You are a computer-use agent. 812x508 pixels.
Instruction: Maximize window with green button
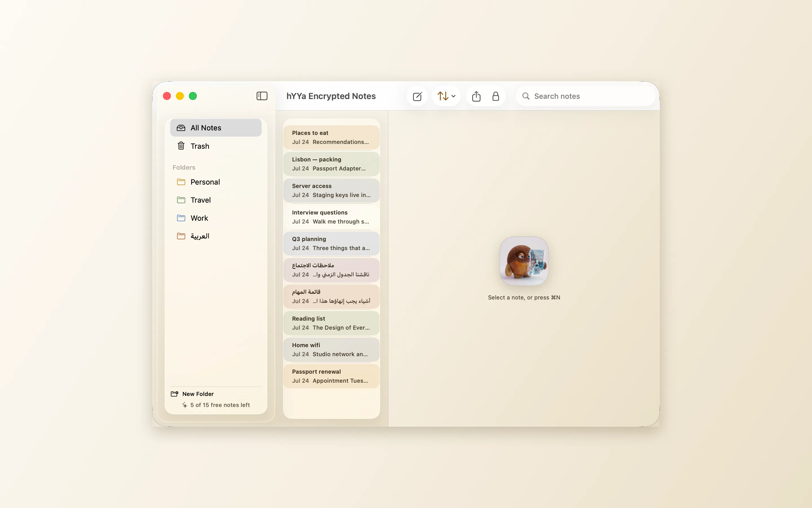pyautogui.click(x=193, y=96)
